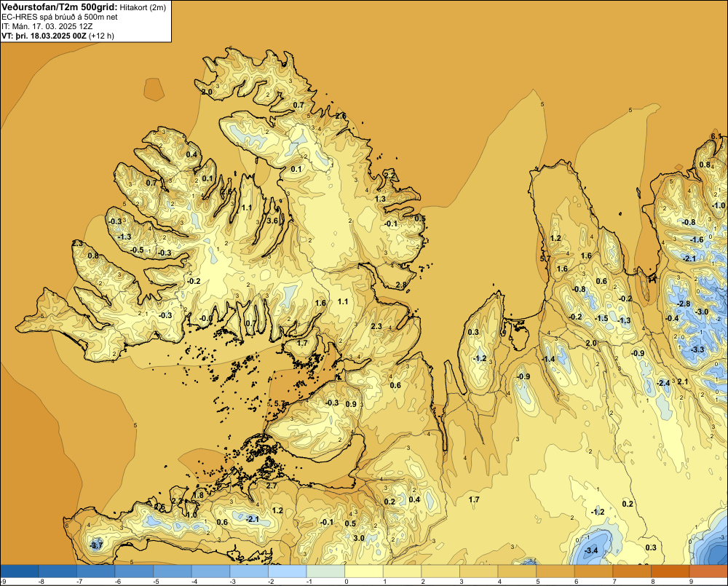This screenshot has height=586, width=728.
Task: Select the legend swatch between 2 and 3
Action: tap(440, 571)
